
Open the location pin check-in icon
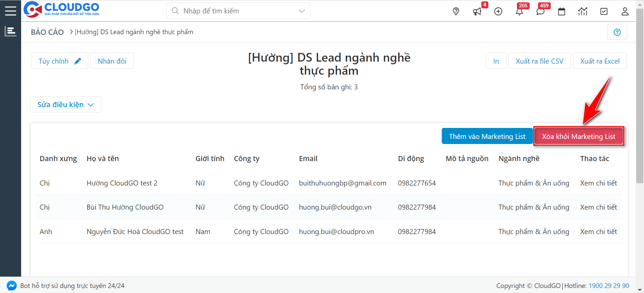(x=456, y=11)
